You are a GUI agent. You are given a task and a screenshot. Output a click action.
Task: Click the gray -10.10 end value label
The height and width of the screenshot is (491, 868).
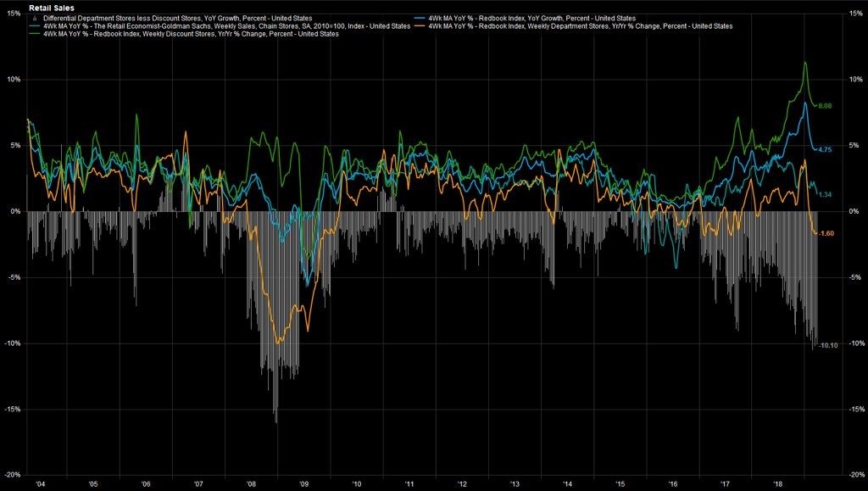[828, 345]
